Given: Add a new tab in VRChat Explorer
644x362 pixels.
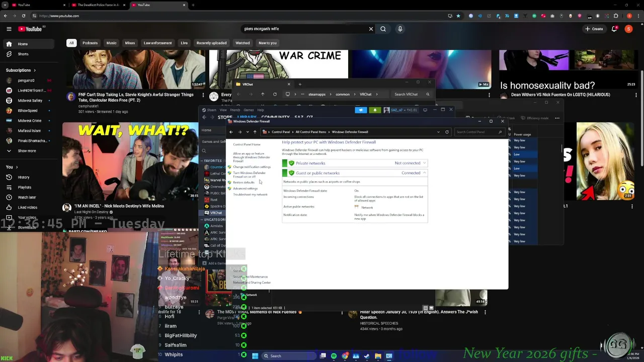Looking at the screenshot, I should 300,84.
